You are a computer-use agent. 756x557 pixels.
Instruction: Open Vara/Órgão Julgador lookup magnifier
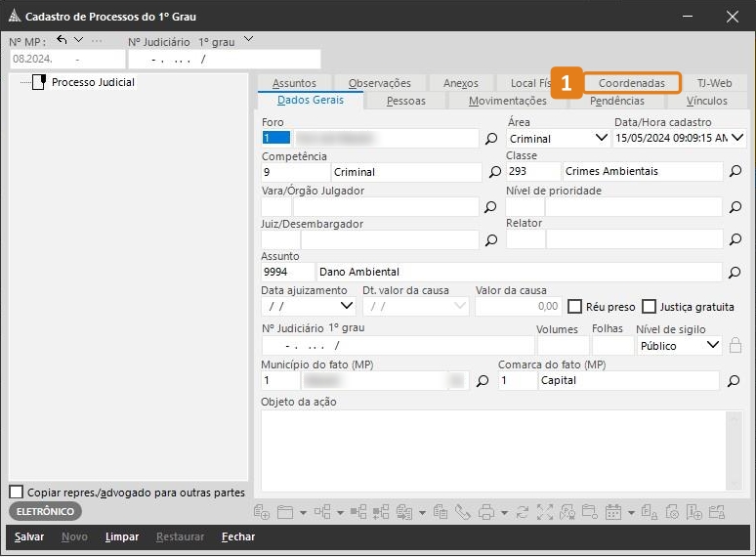point(490,207)
